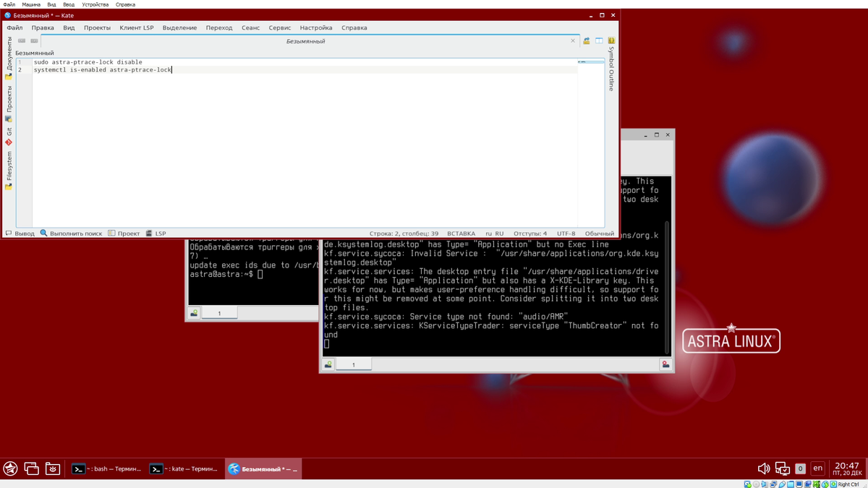
Task: Open the Filesystem side panel in Kate
Action: click(x=9, y=171)
